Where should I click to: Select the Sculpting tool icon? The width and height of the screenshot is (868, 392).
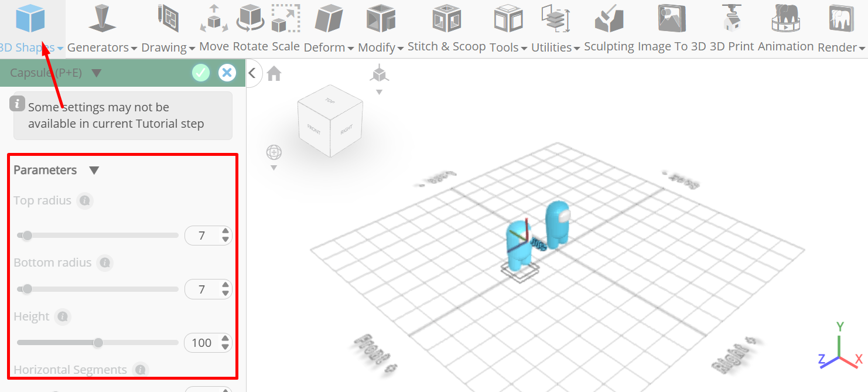coord(609,18)
